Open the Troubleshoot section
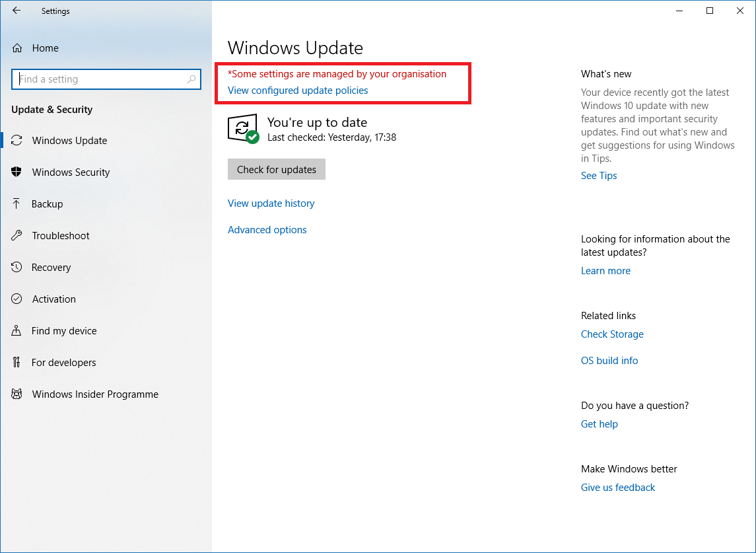 click(x=61, y=235)
